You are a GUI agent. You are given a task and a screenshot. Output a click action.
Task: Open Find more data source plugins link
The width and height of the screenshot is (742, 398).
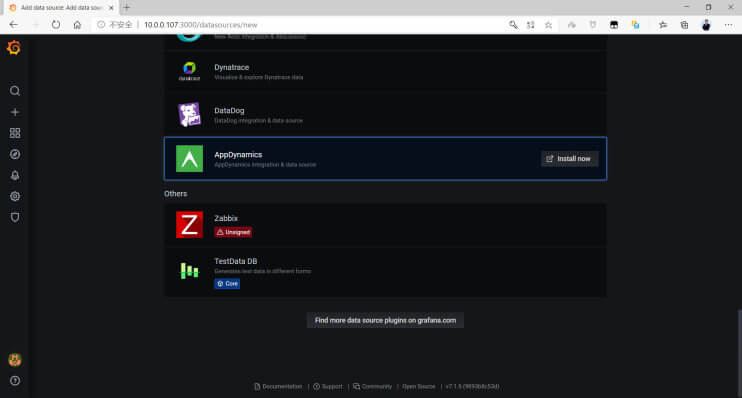[x=385, y=320]
